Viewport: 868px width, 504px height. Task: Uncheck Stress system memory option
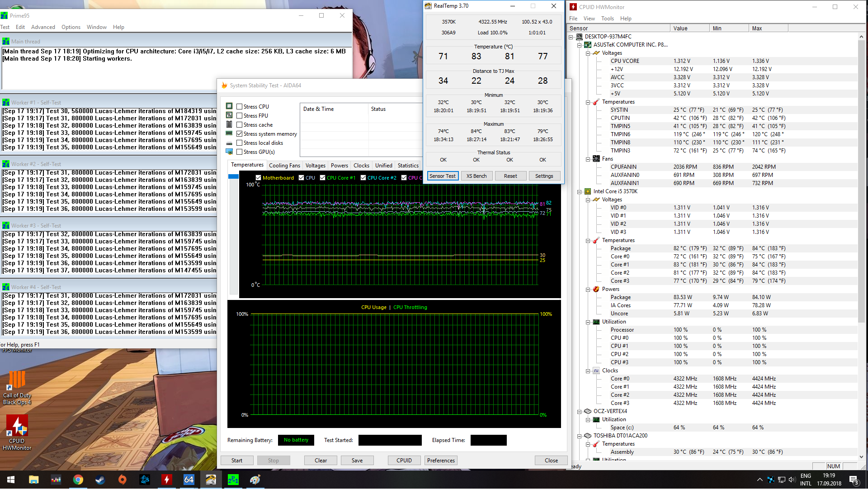click(240, 134)
